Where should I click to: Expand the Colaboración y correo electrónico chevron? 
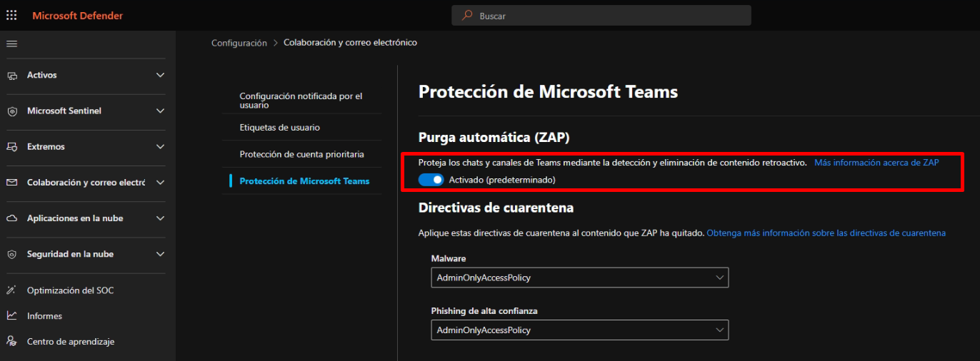click(x=160, y=183)
